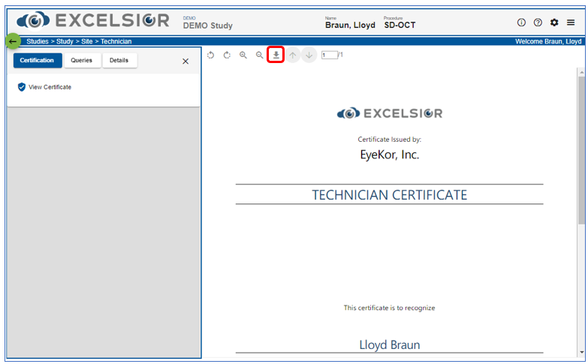Viewport: 588px width, 364px height.
Task: Click 'This certificate is to recognize' text
Action: tap(390, 308)
